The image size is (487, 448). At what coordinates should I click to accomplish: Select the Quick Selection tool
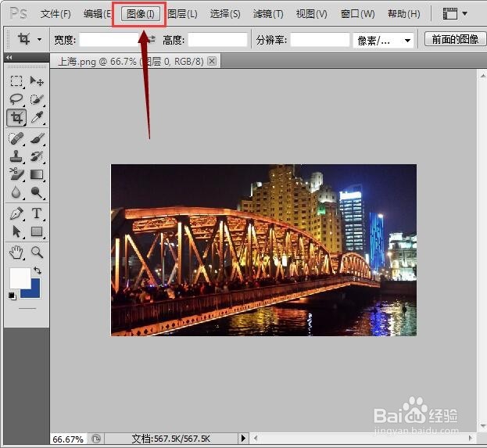37,99
